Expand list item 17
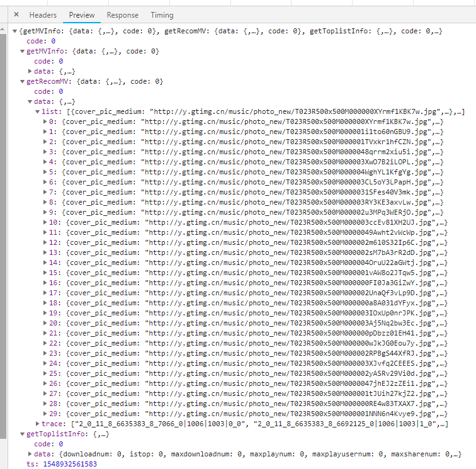Viewport: 476px width, 469px height. (45, 293)
